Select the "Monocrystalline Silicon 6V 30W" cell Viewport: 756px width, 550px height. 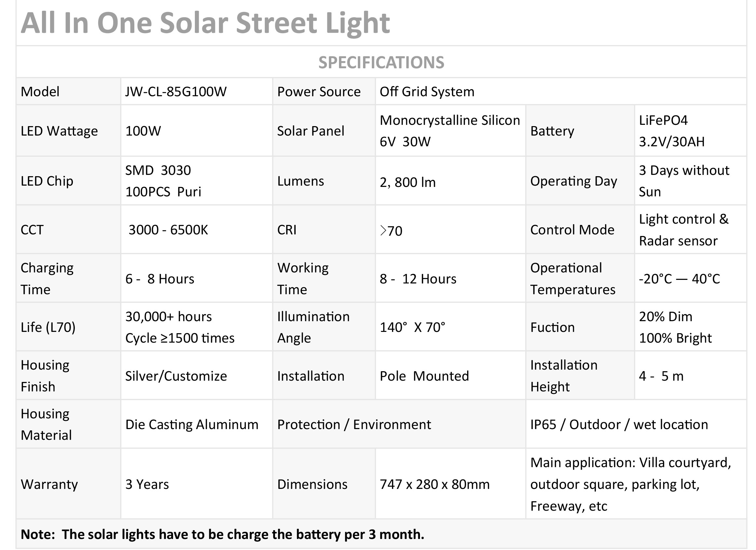[449, 131]
